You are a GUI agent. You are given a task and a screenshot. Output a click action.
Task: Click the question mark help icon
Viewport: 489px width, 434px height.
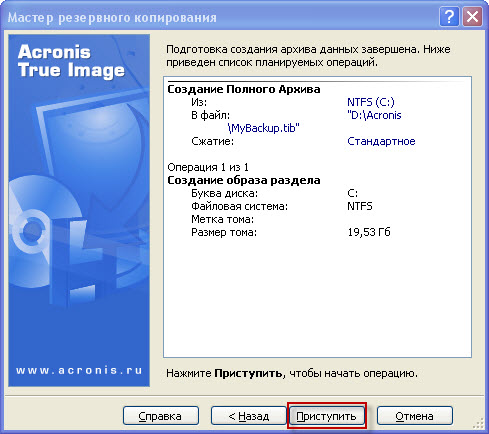tap(449, 16)
